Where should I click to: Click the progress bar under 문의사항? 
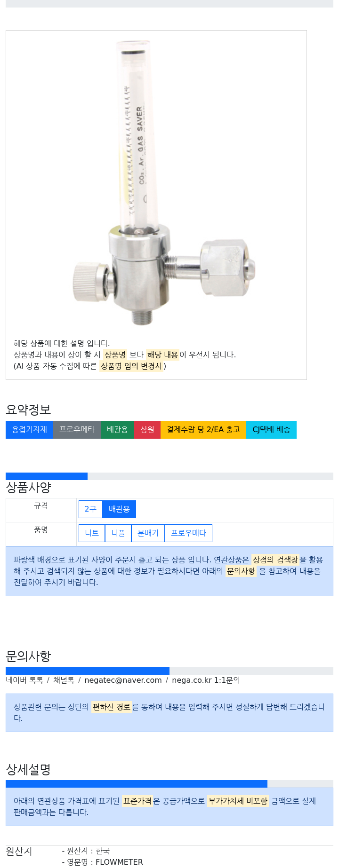point(169,671)
